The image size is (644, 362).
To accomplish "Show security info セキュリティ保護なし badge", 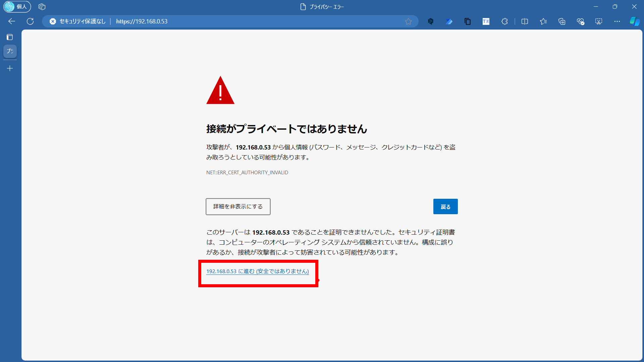I will point(78,21).
